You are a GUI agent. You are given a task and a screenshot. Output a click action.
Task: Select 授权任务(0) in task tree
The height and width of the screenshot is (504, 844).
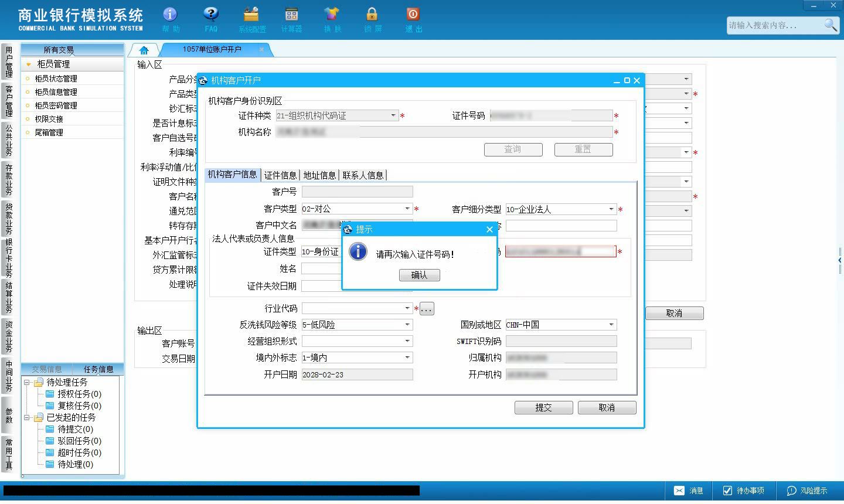79,394
